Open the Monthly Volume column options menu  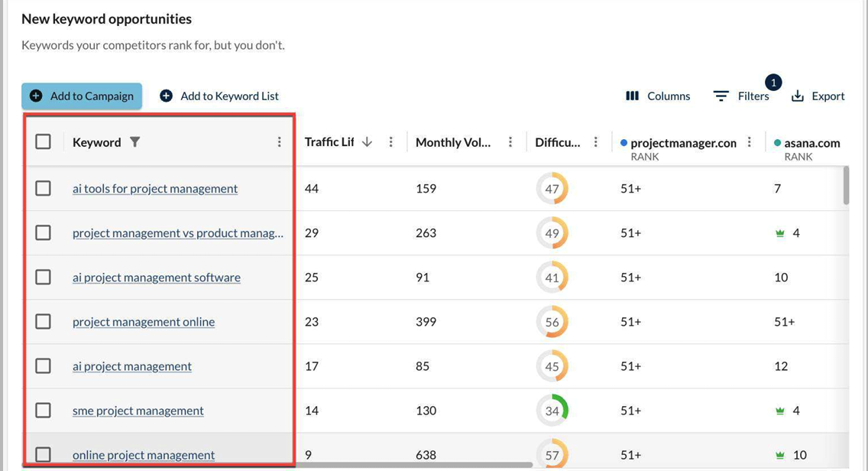coord(510,142)
